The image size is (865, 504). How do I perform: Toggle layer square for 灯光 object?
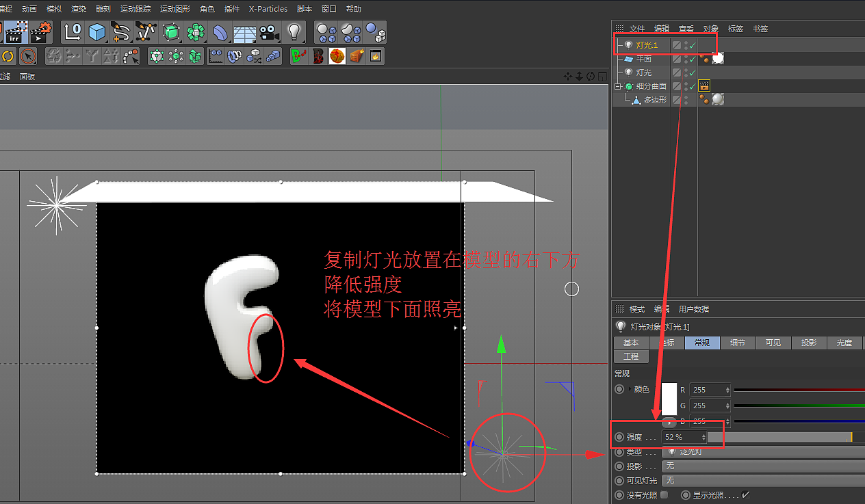point(676,72)
